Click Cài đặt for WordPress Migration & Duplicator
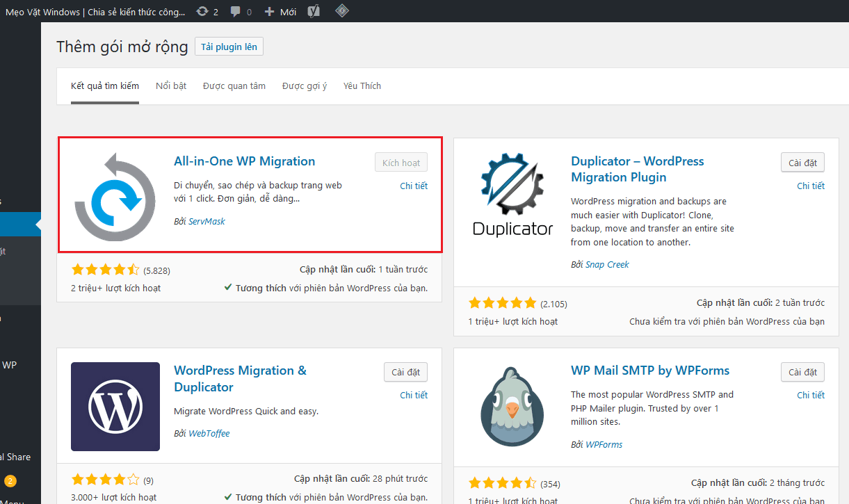This screenshot has width=849, height=504. click(x=405, y=372)
